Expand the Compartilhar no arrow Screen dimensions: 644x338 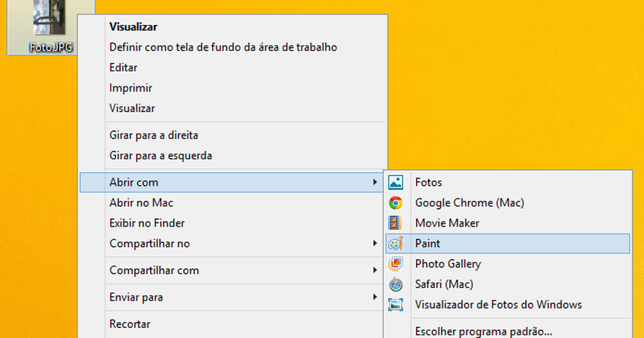(374, 243)
